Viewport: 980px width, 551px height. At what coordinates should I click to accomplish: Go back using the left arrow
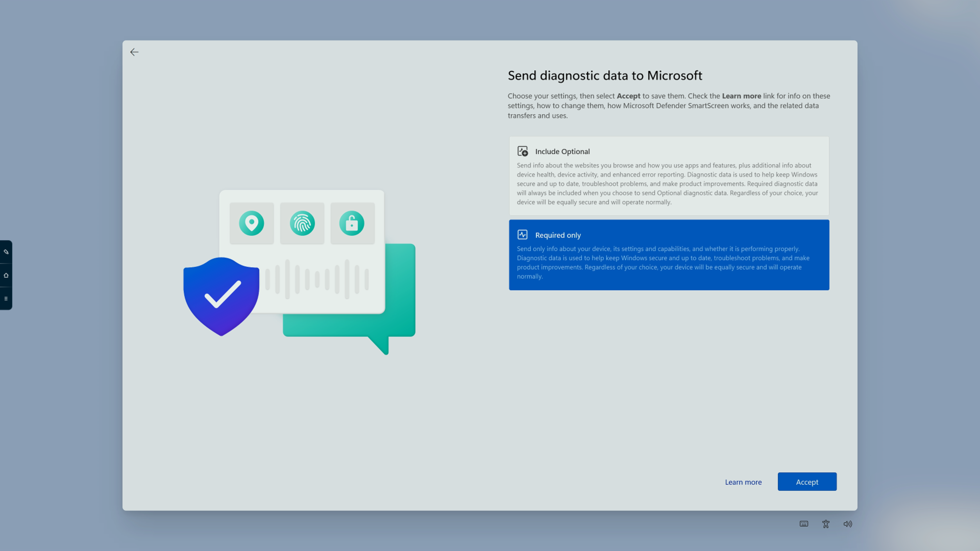pos(134,52)
